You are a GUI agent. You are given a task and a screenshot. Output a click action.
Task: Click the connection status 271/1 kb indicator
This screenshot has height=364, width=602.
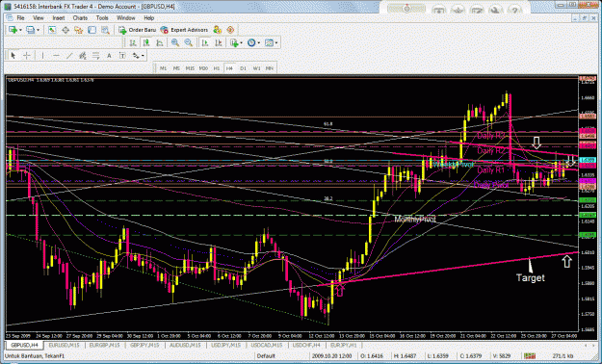[x=563, y=356]
